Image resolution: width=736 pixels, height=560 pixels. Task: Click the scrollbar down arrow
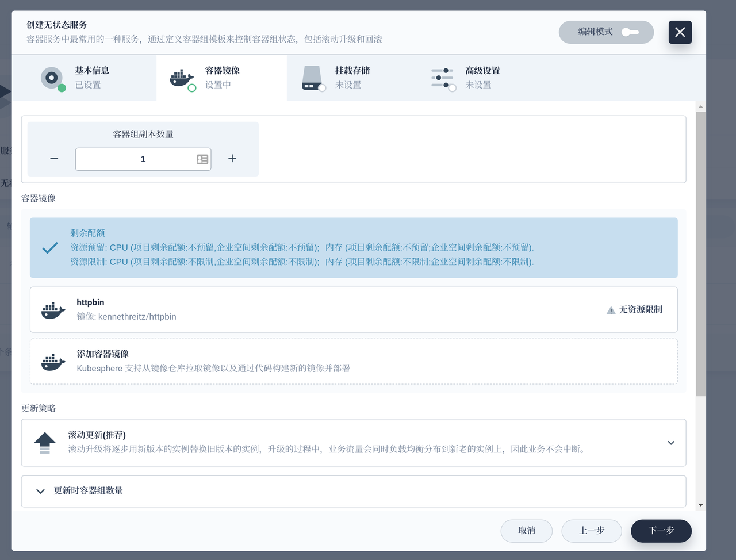[x=700, y=505]
